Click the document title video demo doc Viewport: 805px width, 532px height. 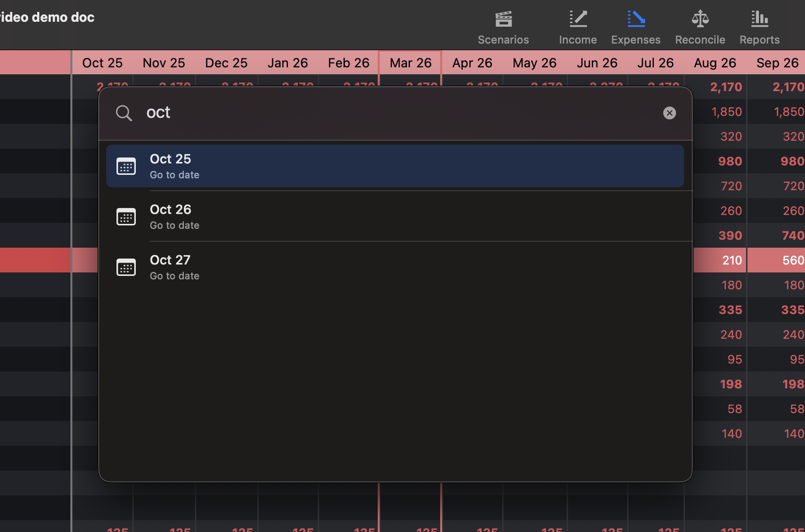pos(47,17)
